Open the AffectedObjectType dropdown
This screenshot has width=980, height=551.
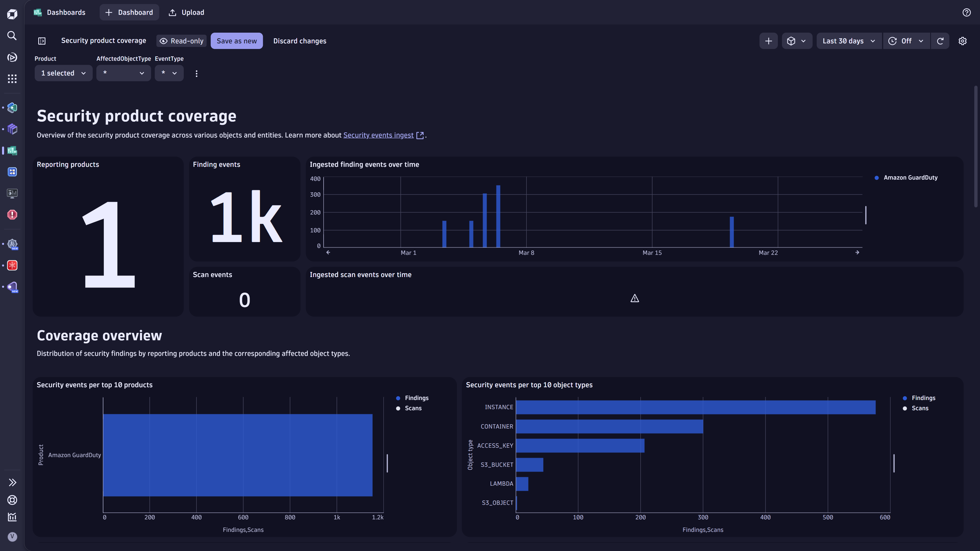[x=124, y=73]
